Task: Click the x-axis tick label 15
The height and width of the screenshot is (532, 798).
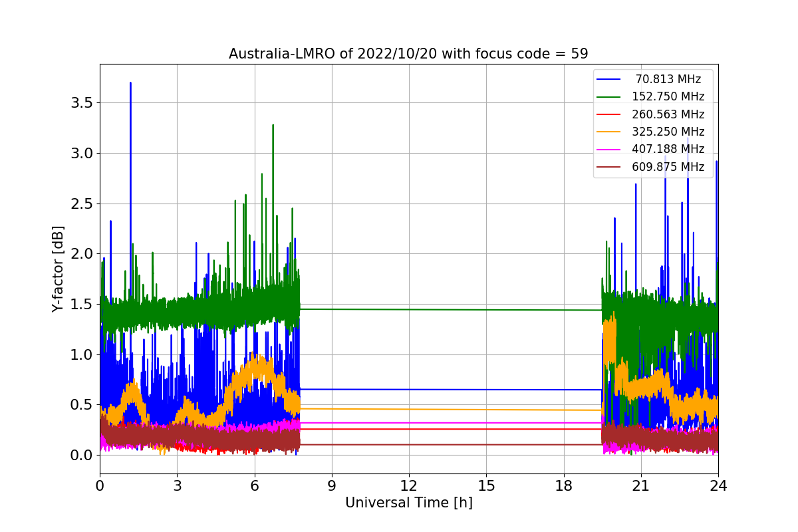Action: (486, 485)
